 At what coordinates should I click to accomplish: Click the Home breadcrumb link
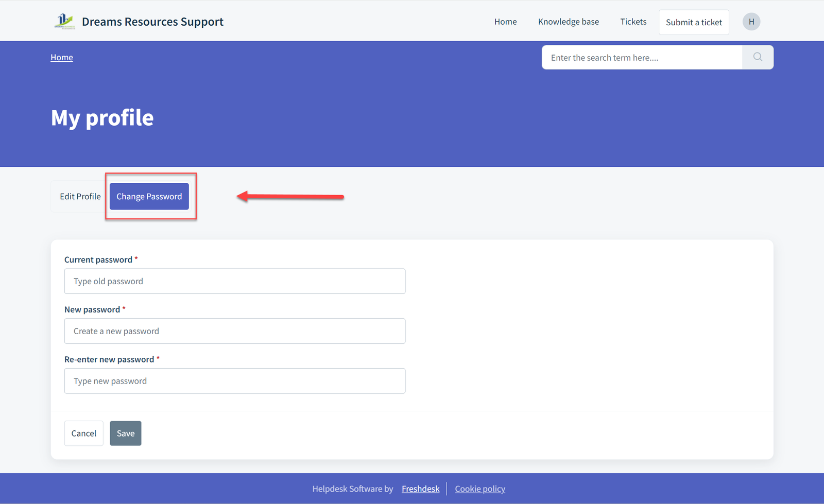[61, 57]
